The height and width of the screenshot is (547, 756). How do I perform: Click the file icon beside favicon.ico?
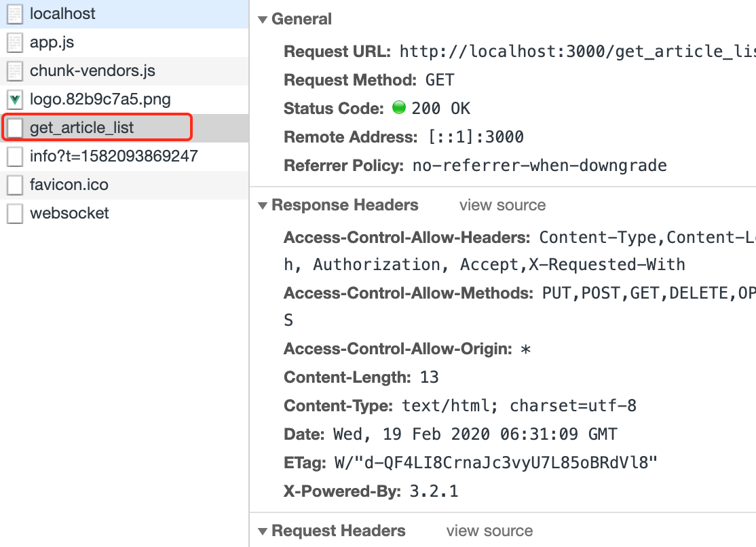[x=15, y=184]
